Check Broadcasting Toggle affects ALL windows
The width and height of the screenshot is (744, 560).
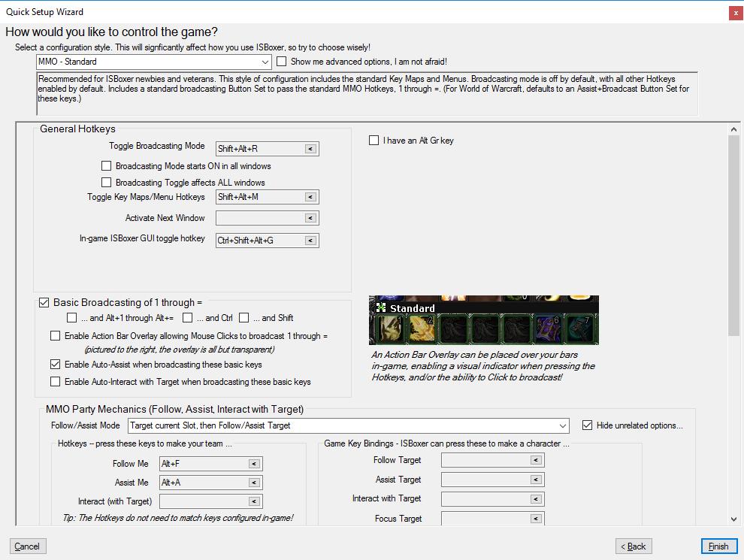tap(106, 183)
